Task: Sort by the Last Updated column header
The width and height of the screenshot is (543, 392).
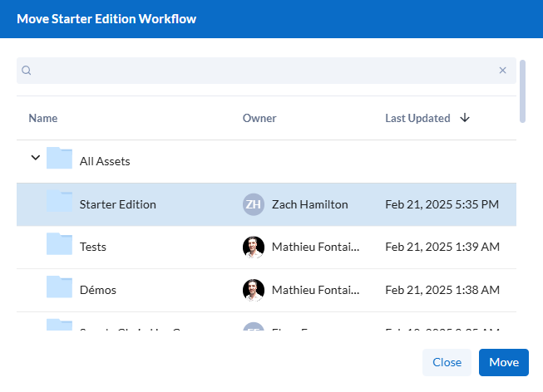Action: (417, 118)
